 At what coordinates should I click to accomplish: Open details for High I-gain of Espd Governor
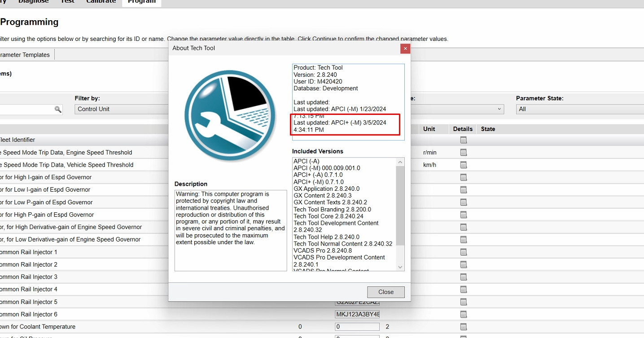tap(464, 177)
